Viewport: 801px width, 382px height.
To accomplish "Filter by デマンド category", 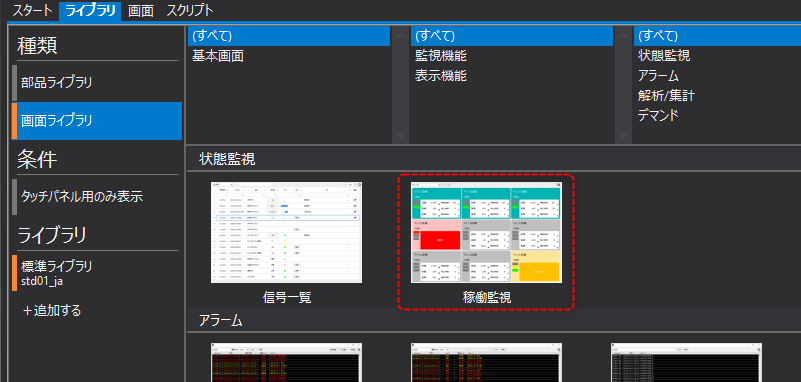I will pyautogui.click(x=717, y=115).
